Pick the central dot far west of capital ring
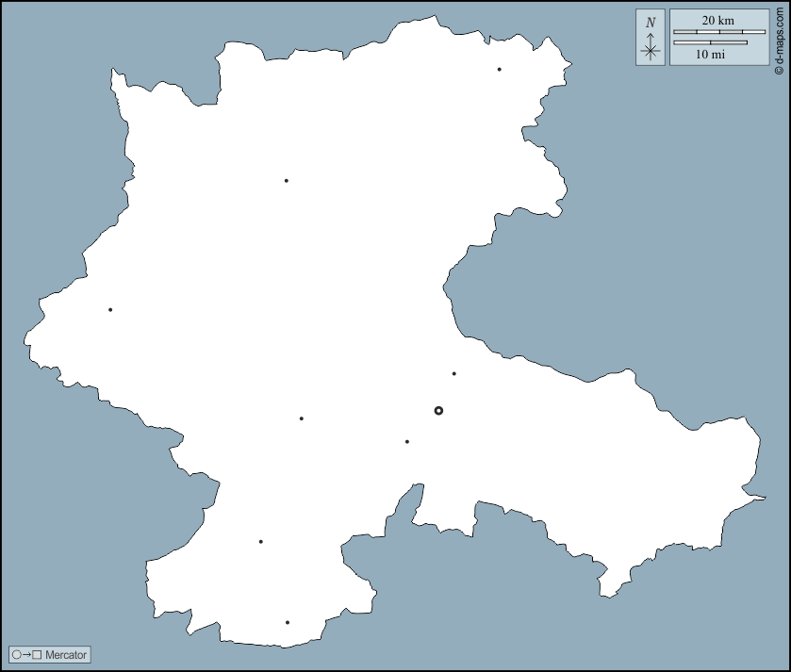The height and width of the screenshot is (672, 791). point(302,418)
